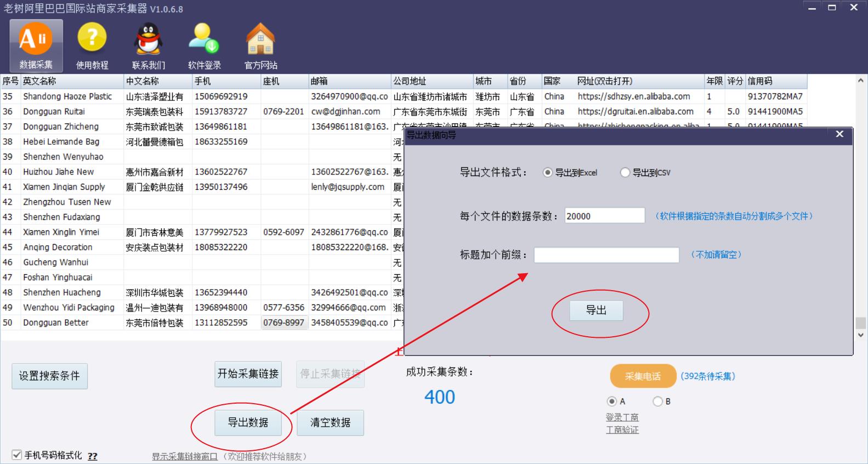Click the 联系我们 QQ penguin icon
868x464 pixels.
pos(148,46)
